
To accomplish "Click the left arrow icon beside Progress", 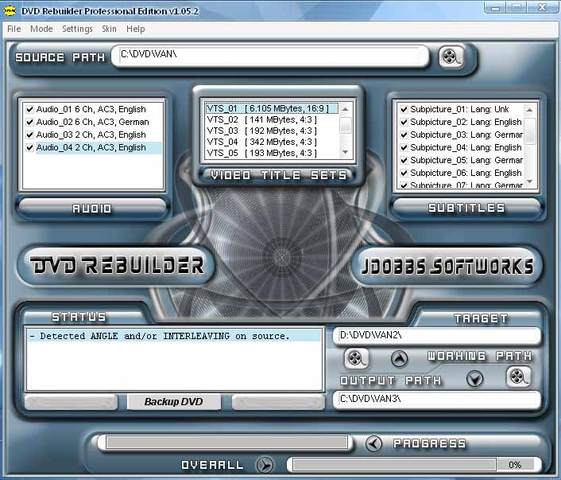I will pos(374,444).
